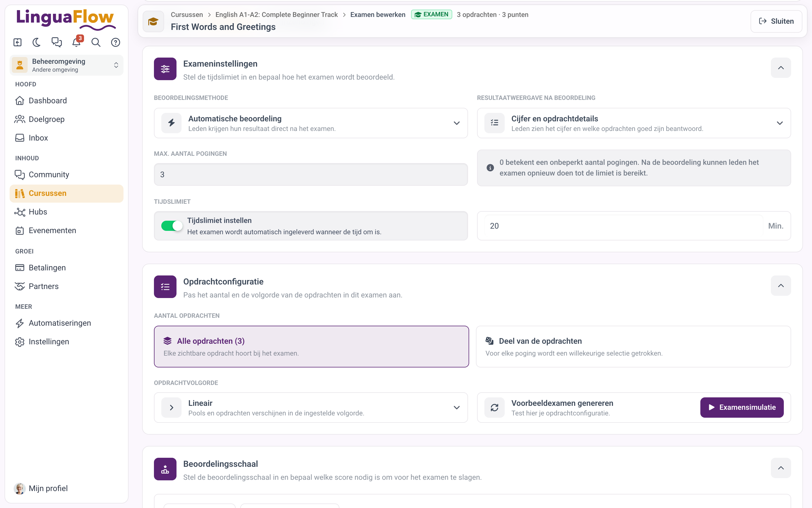Open notifications bell with badge 3
The height and width of the screenshot is (508, 812).
click(76, 42)
